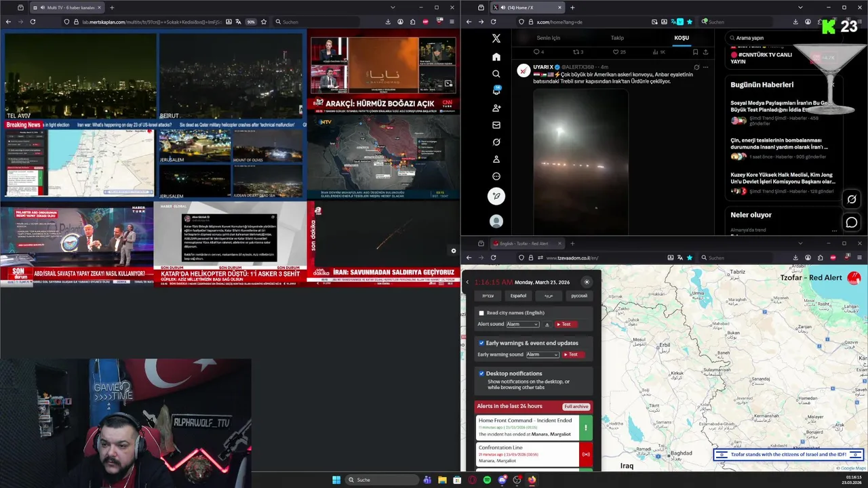868x488 pixels.
Task: Open X messages envelope icon
Action: 496,125
